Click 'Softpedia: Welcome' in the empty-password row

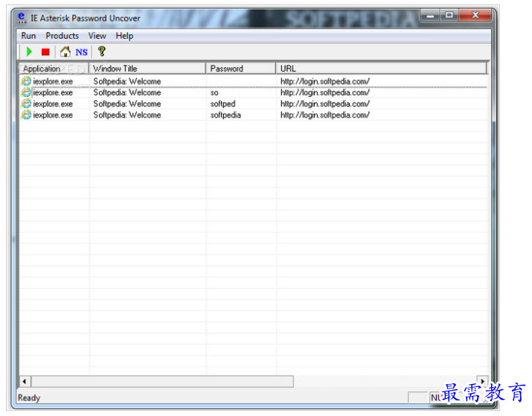[x=127, y=81]
